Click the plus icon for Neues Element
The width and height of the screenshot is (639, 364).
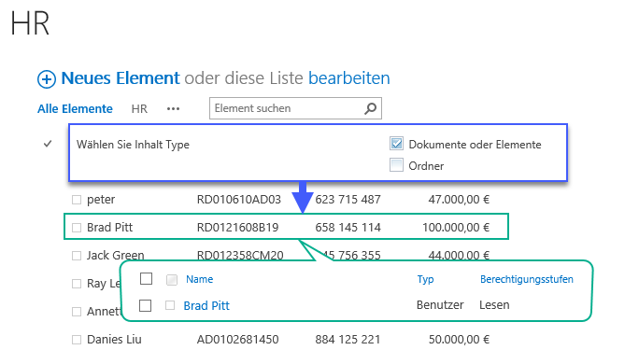[x=47, y=79]
